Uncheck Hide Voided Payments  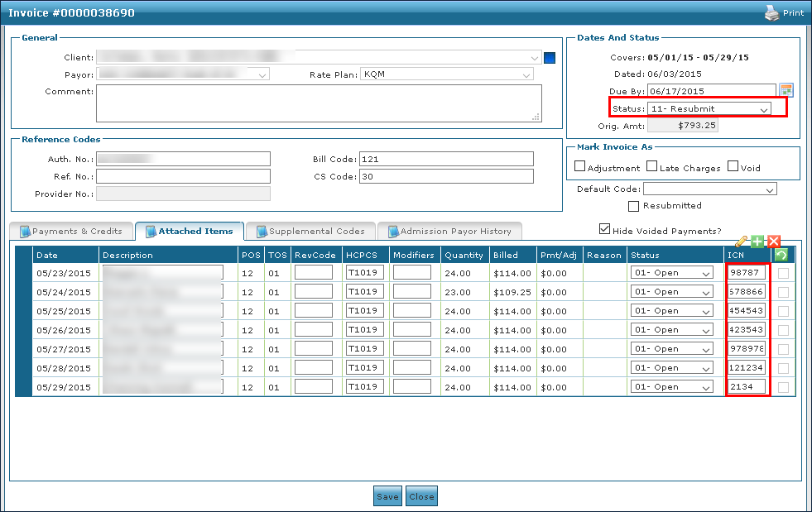point(605,230)
